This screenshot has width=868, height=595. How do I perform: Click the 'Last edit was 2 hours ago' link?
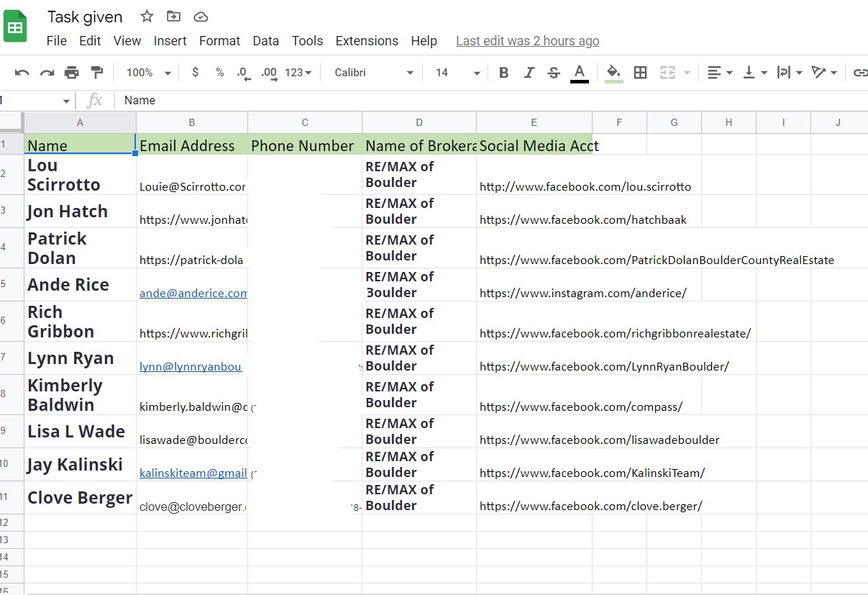[527, 41]
